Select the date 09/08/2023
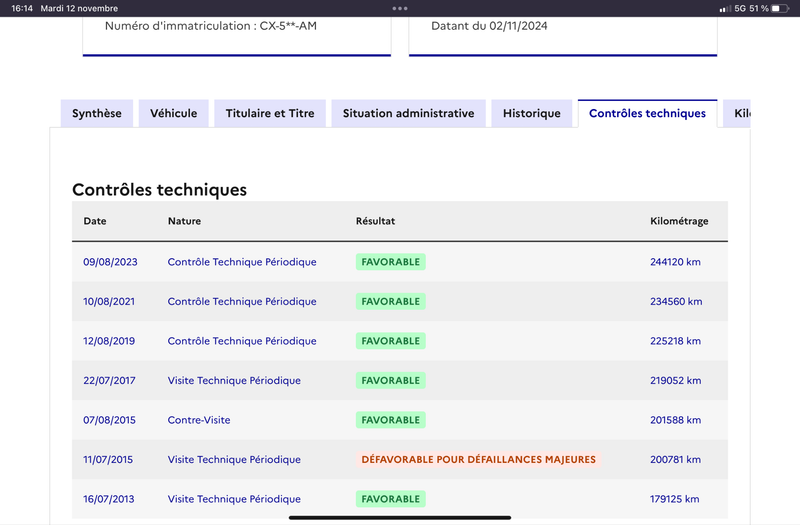The image size is (800, 525). point(110,262)
